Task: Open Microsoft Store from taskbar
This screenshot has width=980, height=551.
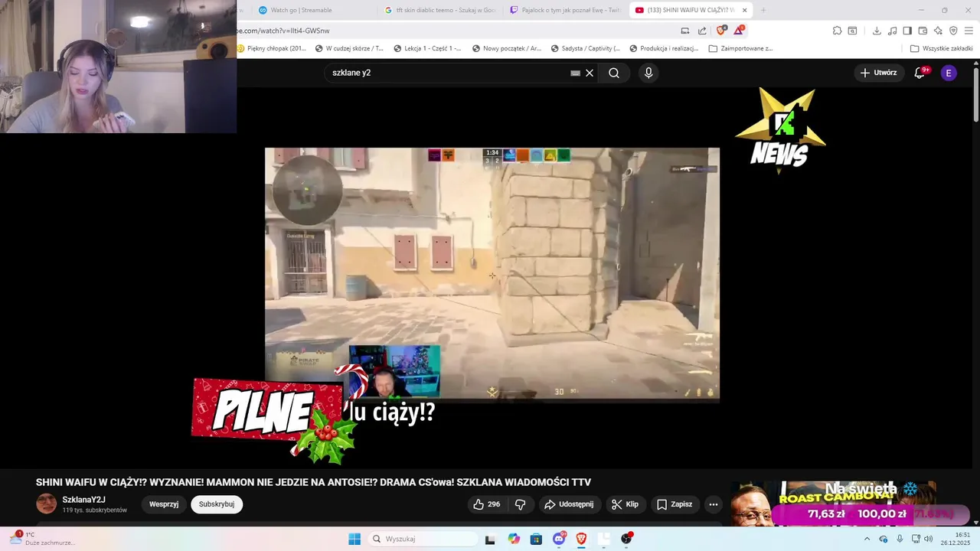Action: pos(536,539)
